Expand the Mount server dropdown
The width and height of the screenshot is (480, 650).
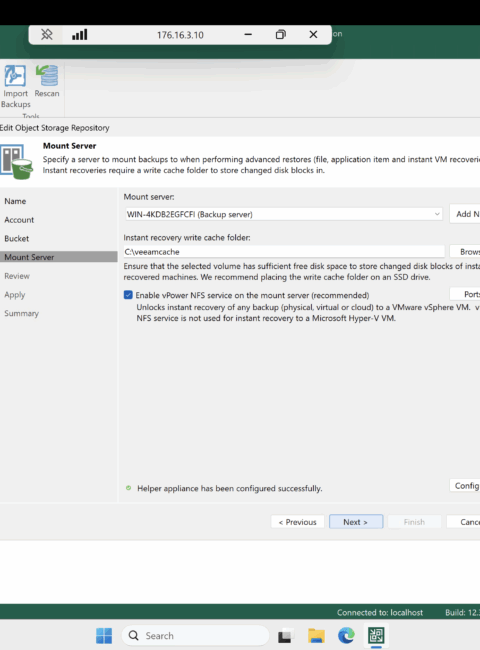(437, 214)
